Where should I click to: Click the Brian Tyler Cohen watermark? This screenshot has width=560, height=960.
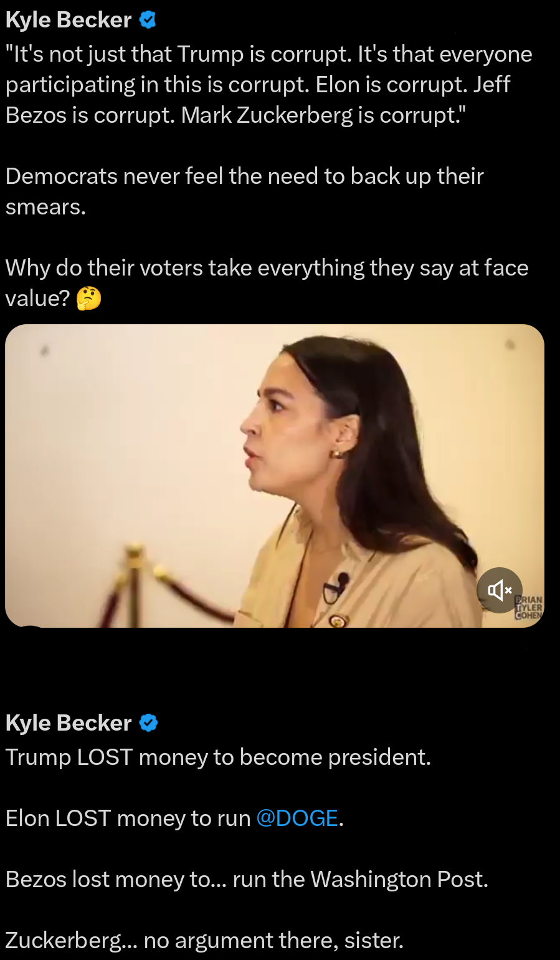tap(529, 607)
